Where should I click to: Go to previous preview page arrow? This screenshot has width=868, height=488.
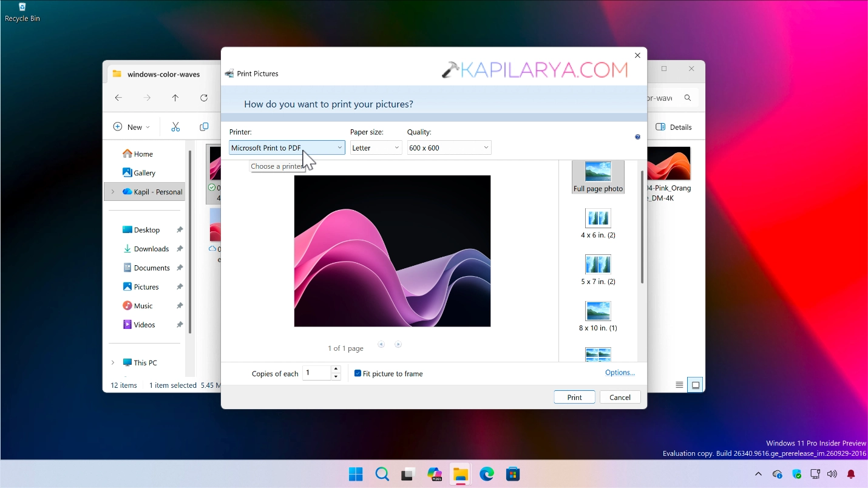(381, 344)
